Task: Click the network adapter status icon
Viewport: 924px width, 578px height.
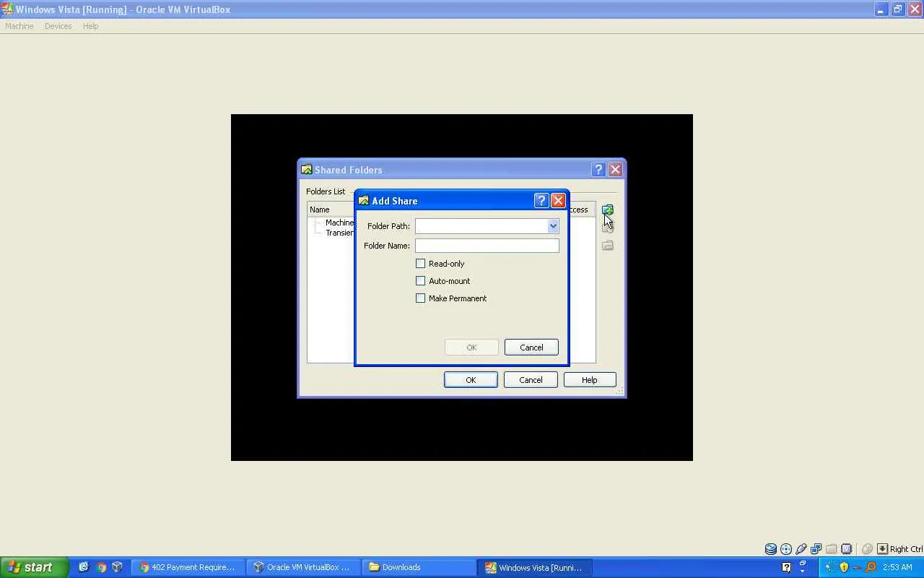Action: point(816,549)
